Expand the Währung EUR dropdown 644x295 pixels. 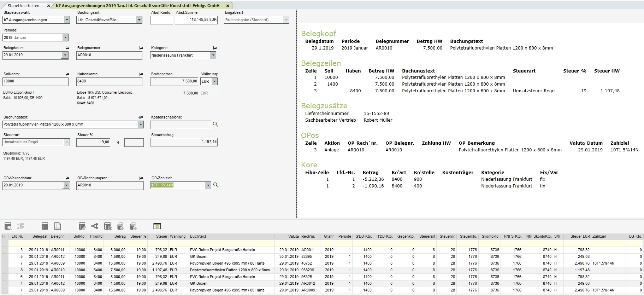(x=214, y=81)
